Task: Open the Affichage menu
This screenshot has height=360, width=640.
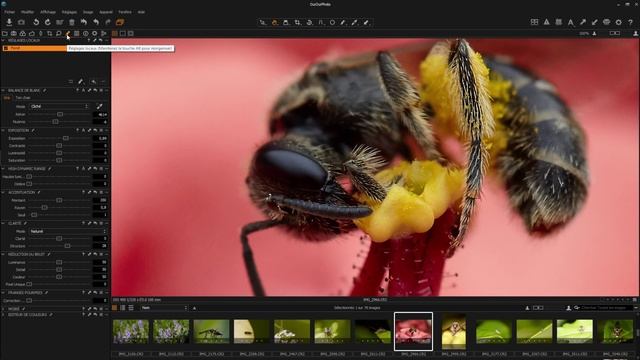Action: tap(48, 12)
